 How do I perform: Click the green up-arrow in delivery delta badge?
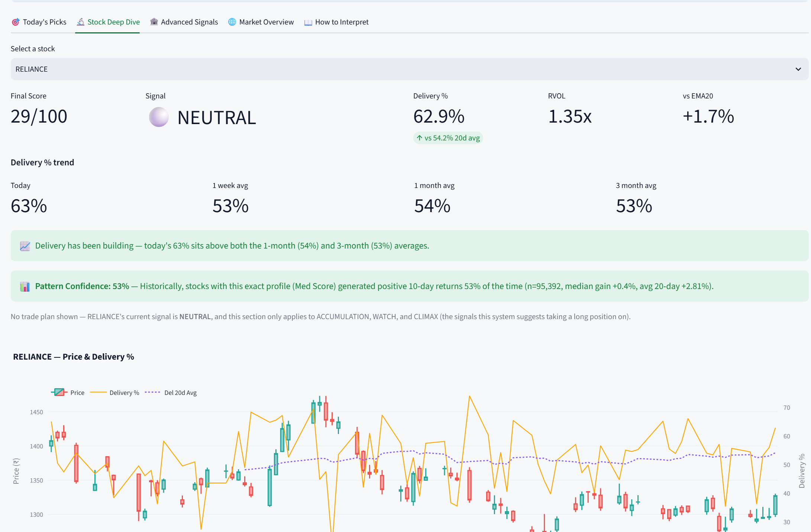419,138
